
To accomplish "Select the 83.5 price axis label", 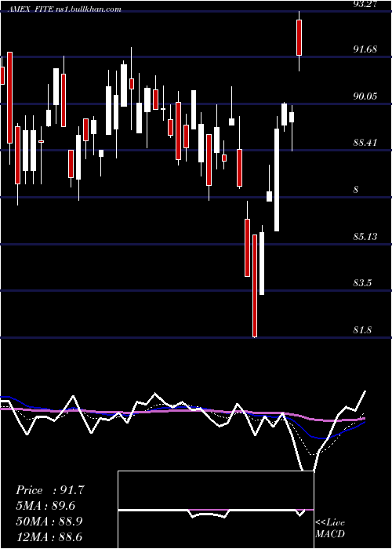I will [362, 283].
